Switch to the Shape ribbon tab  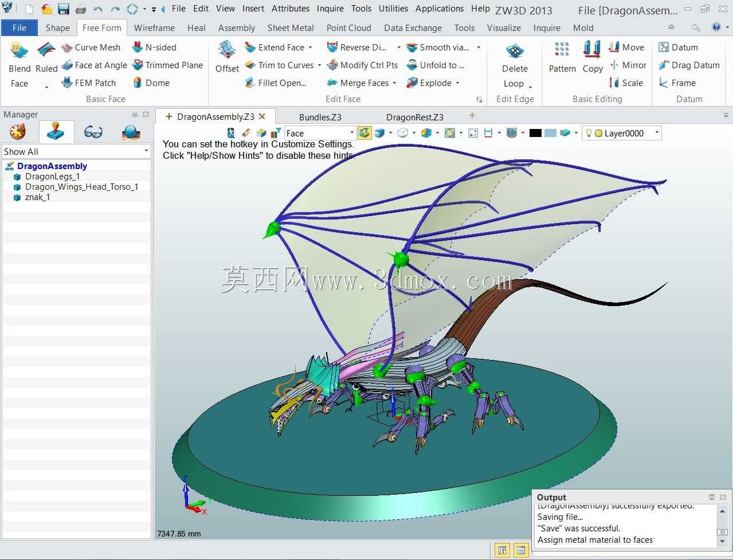pos(57,28)
